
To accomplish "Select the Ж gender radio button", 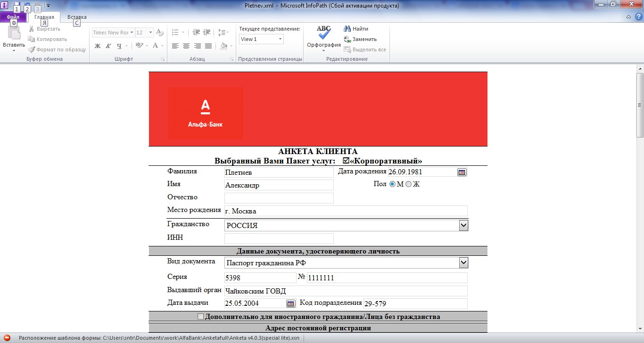I will 409,184.
